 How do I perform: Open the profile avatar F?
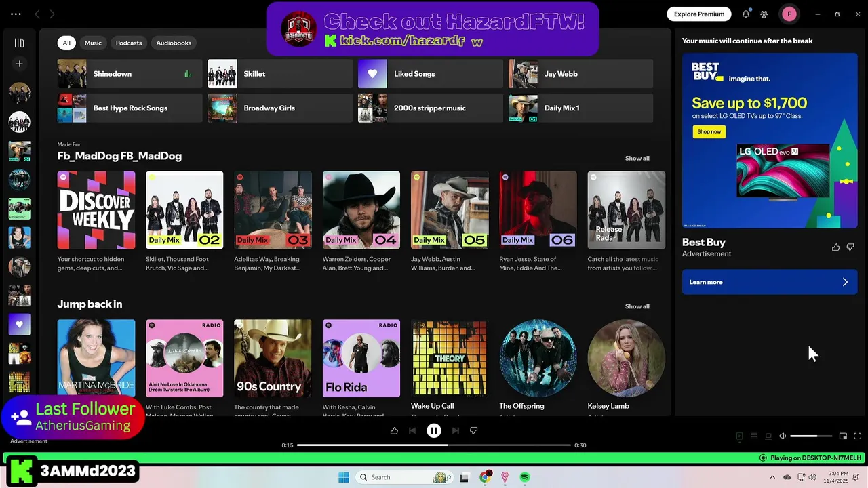tap(789, 14)
